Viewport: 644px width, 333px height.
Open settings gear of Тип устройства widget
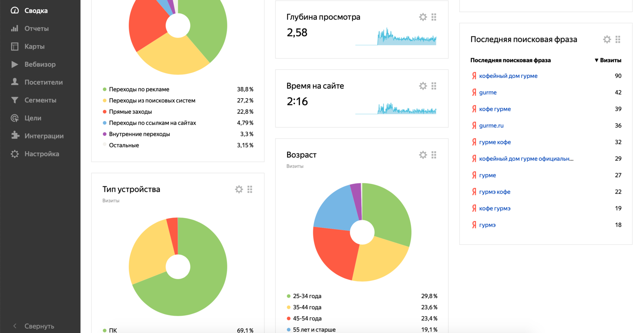pos(239,190)
